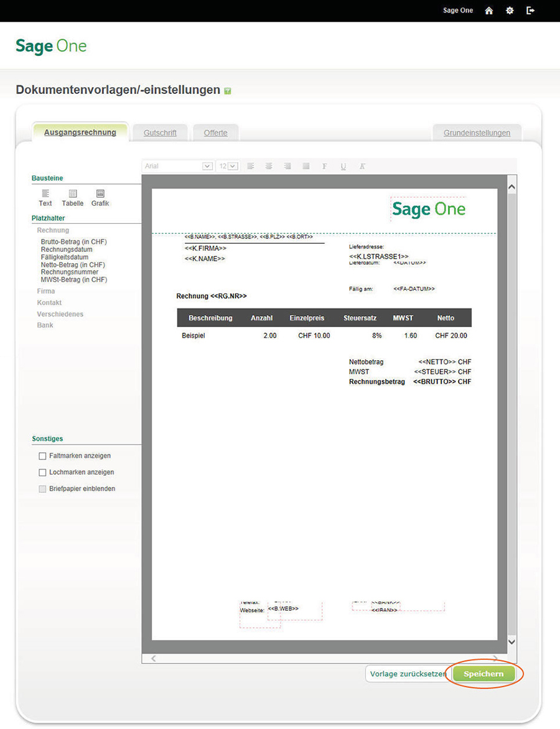Click the horizontal scroll left arrow
Screen dimensions: 560x729
point(154,658)
